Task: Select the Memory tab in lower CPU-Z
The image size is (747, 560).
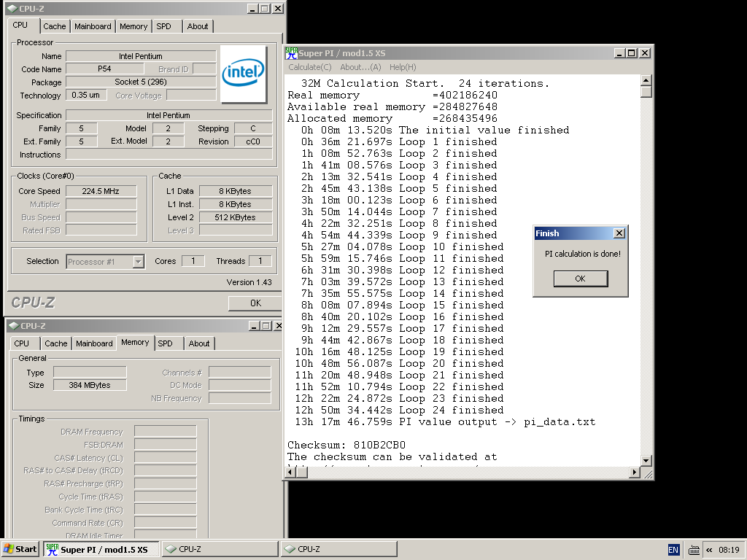Action: tap(135, 343)
